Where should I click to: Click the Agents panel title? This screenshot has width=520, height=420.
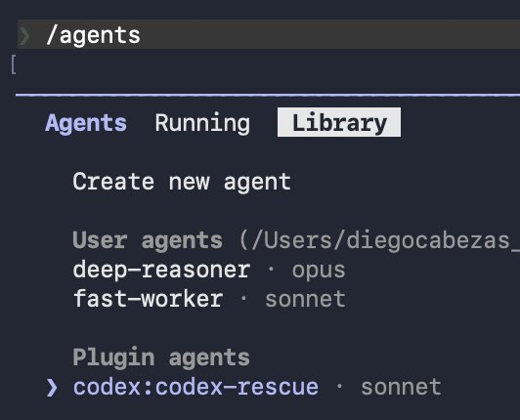click(86, 123)
